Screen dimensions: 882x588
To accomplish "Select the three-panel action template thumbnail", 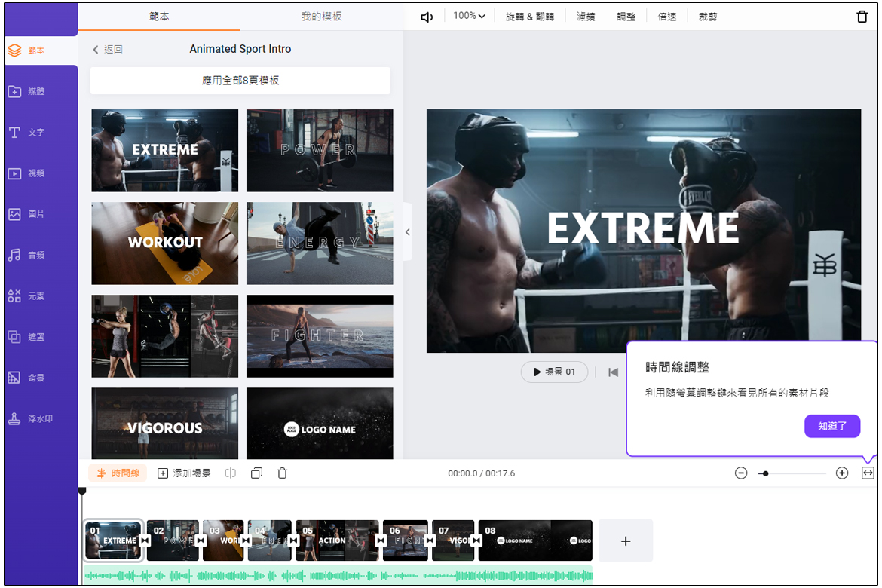I will pyautogui.click(x=165, y=336).
